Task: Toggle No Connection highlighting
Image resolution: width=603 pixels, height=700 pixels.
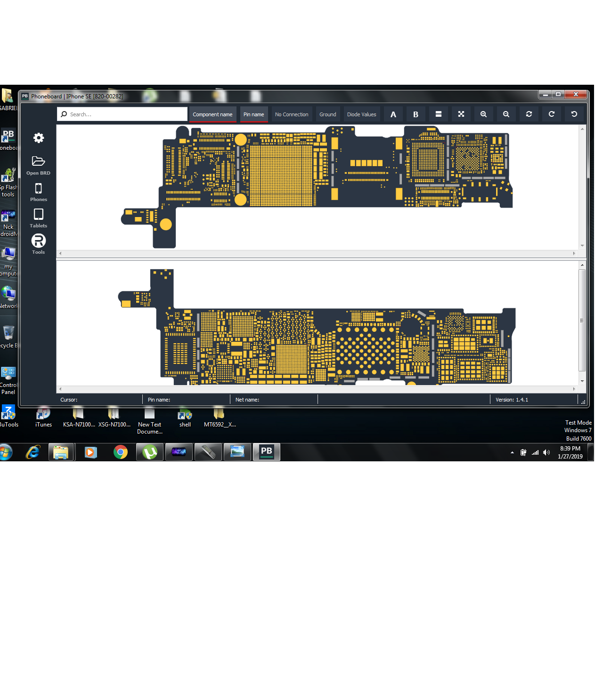Action: pyautogui.click(x=292, y=114)
